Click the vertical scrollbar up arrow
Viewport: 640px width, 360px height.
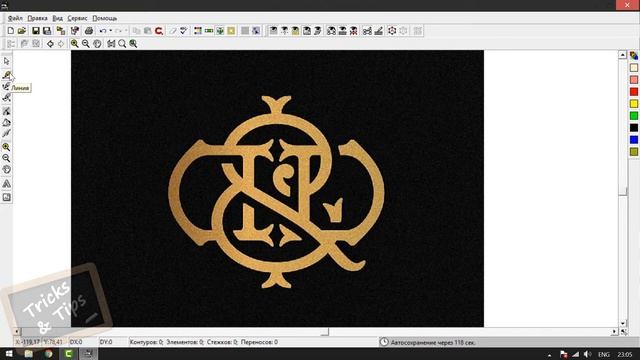click(622, 55)
